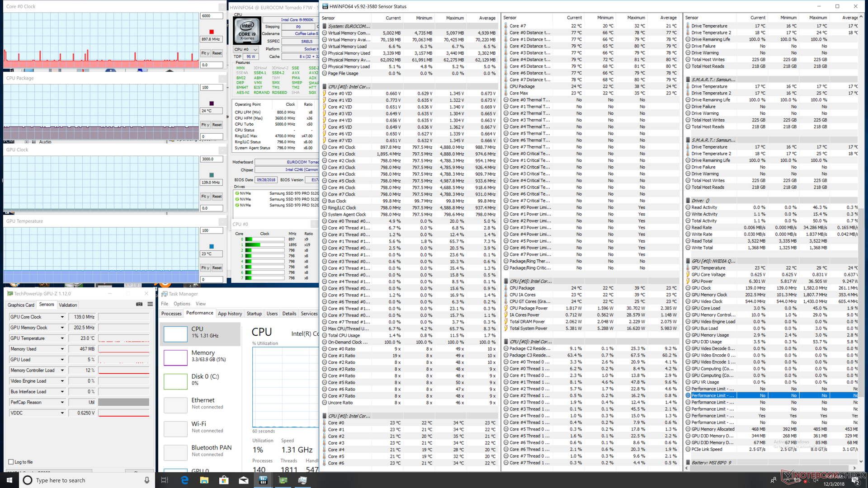Select the Total System Power sensor row
Viewport: 868px width, 488px height.
point(591,328)
